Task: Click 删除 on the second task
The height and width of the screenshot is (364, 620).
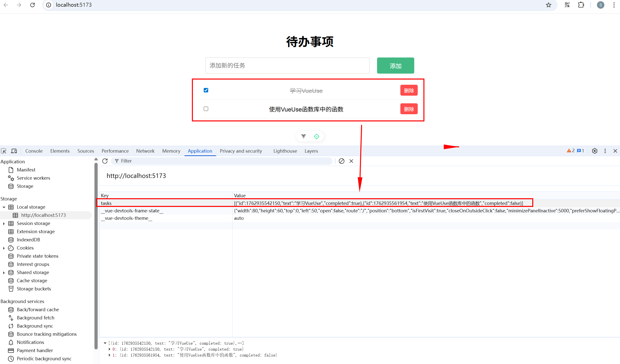Action: click(409, 109)
